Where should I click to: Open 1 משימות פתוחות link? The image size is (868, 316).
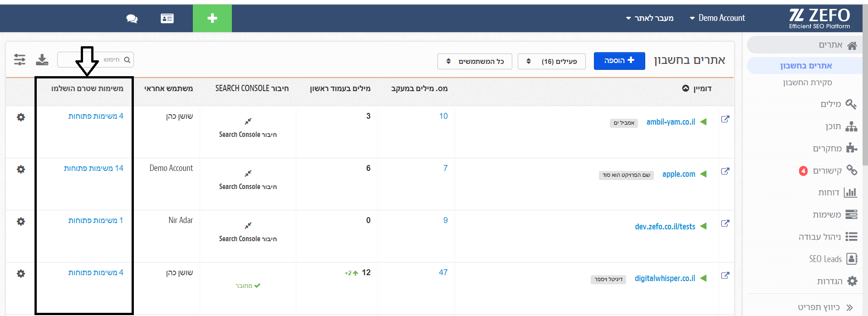(x=96, y=220)
